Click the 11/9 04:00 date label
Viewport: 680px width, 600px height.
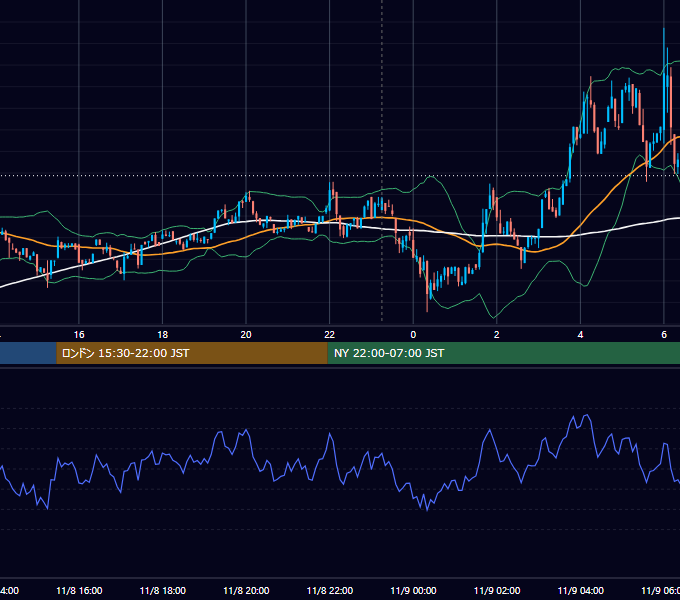[581, 590]
